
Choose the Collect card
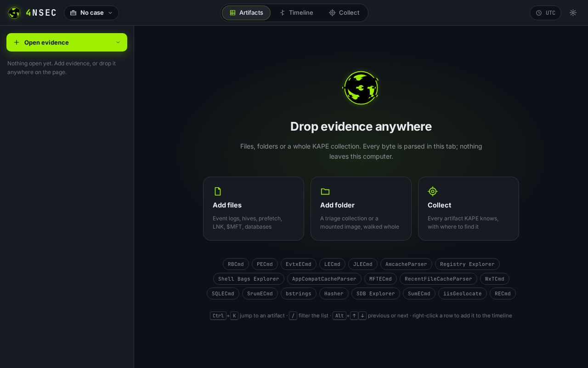click(469, 208)
